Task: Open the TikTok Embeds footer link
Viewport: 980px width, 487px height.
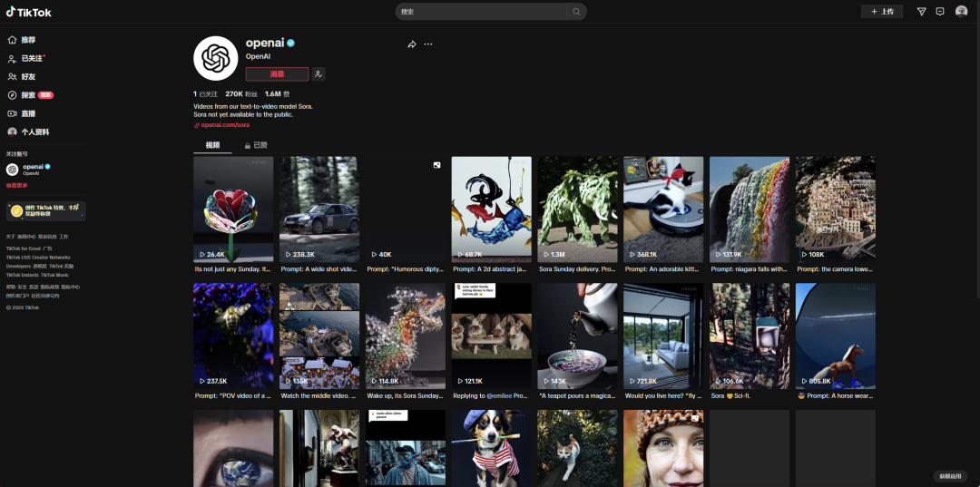Action: click(23, 275)
